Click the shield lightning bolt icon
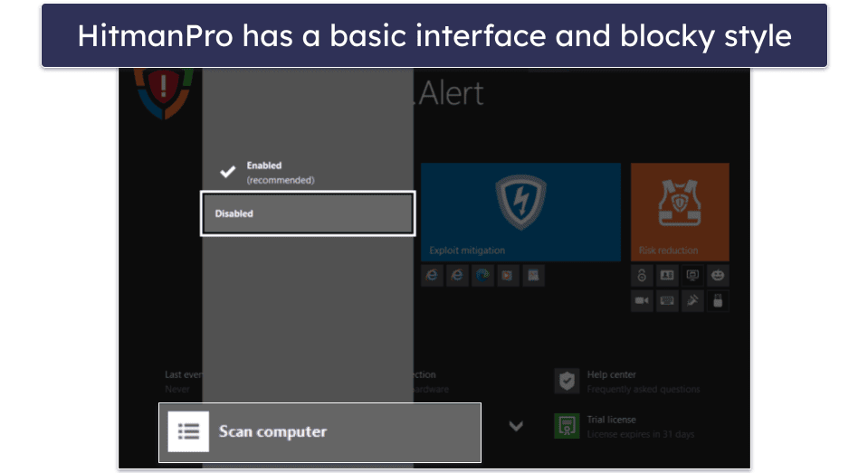Viewport: 868px width, 473px height. [520, 202]
